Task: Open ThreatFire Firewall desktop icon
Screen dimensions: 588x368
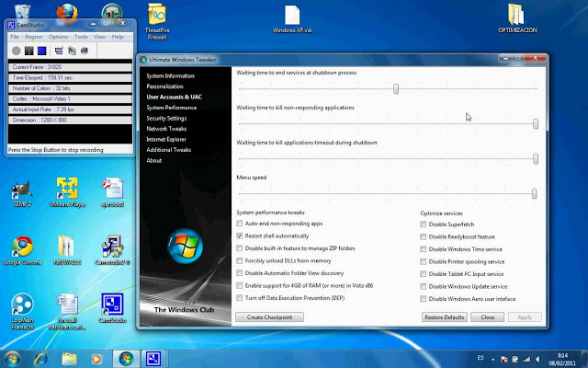Action: tap(157, 22)
